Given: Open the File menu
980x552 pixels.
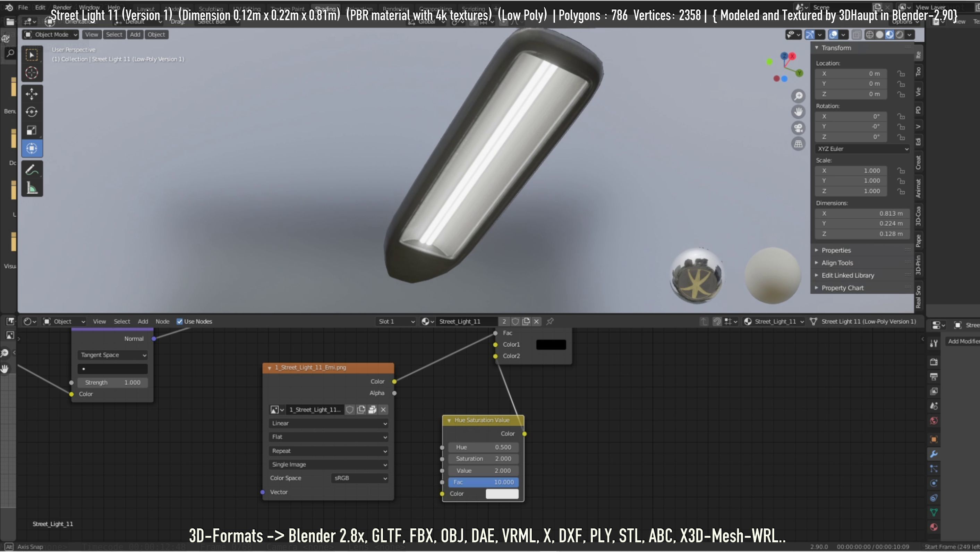Looking at the screenshot, I should pos(23,7).
